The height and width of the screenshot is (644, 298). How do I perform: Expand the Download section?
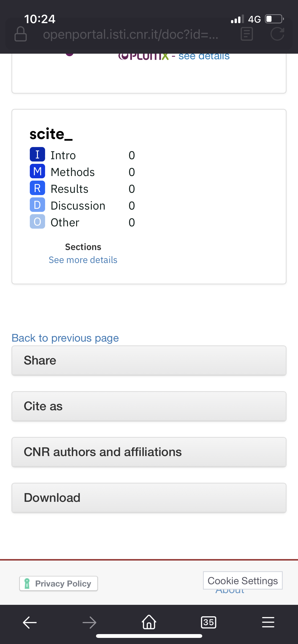[149, 498]
